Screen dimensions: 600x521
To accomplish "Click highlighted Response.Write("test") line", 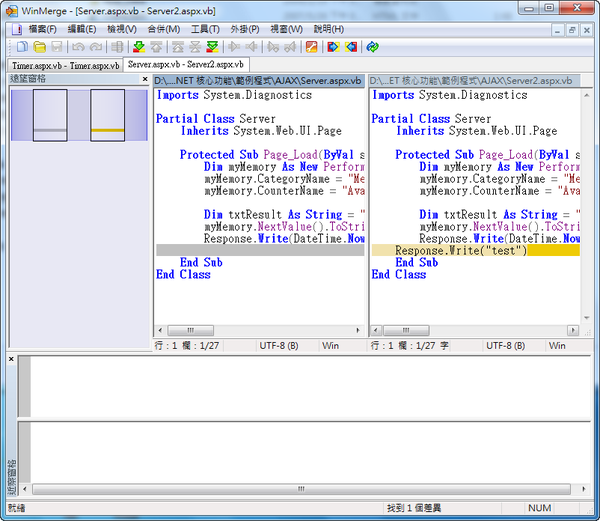I will tap(475, 251).
